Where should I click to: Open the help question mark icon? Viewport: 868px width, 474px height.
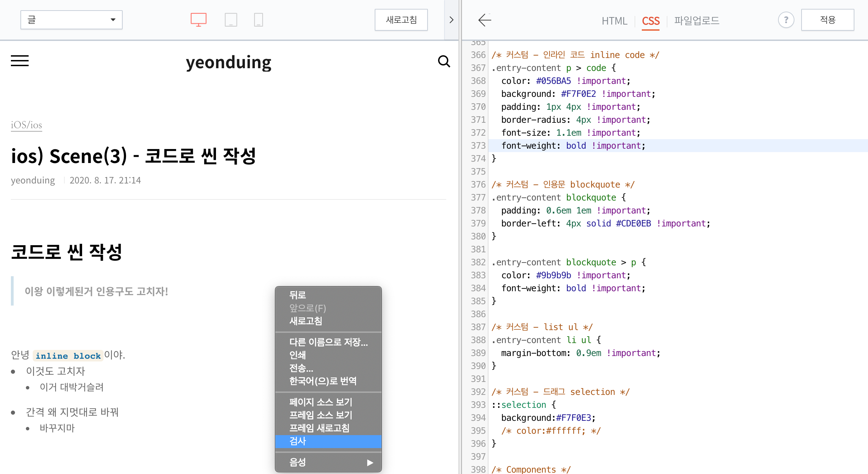pyautogui.click(x=786, y=20)
